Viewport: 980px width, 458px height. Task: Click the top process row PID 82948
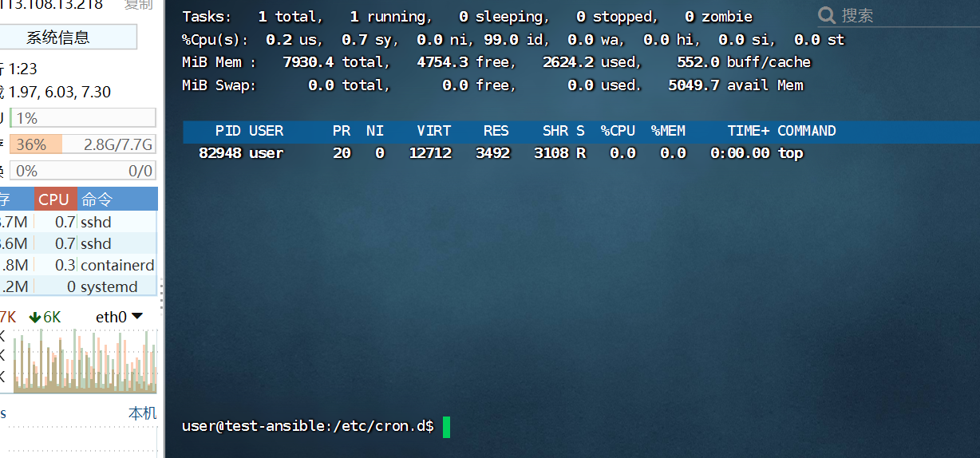click(x=220, y=153)
